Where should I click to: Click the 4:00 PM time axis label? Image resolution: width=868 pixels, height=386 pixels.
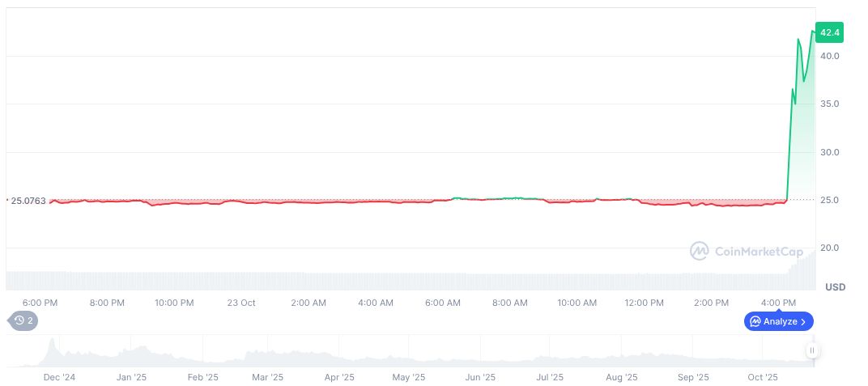pos(778,303)
